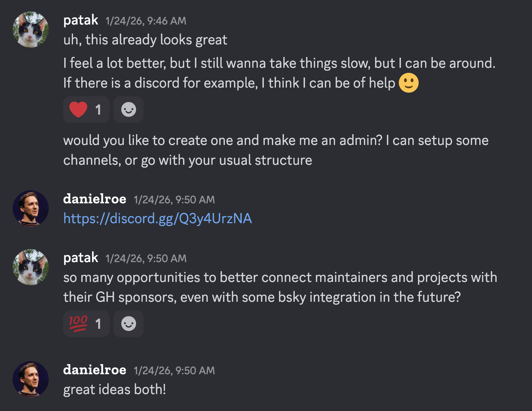Click danielroe's username above the invite link
The width and height of the screenshot is (532, 411).
pyautogui.click(x=95, y=199)
